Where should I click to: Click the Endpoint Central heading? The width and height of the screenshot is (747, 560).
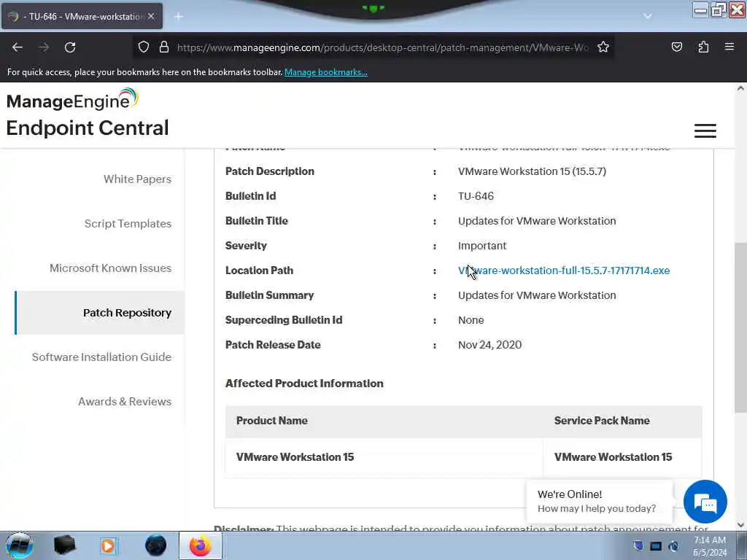coord(88,128)
